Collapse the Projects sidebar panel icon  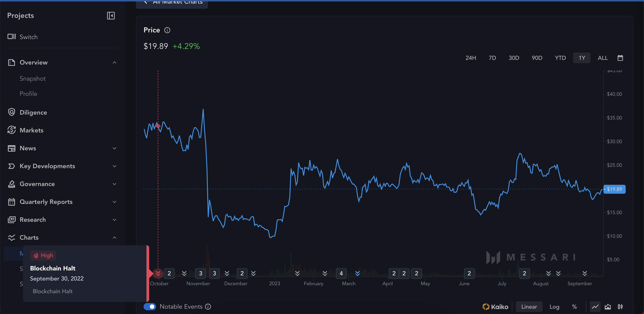click(x=111, y=16)
